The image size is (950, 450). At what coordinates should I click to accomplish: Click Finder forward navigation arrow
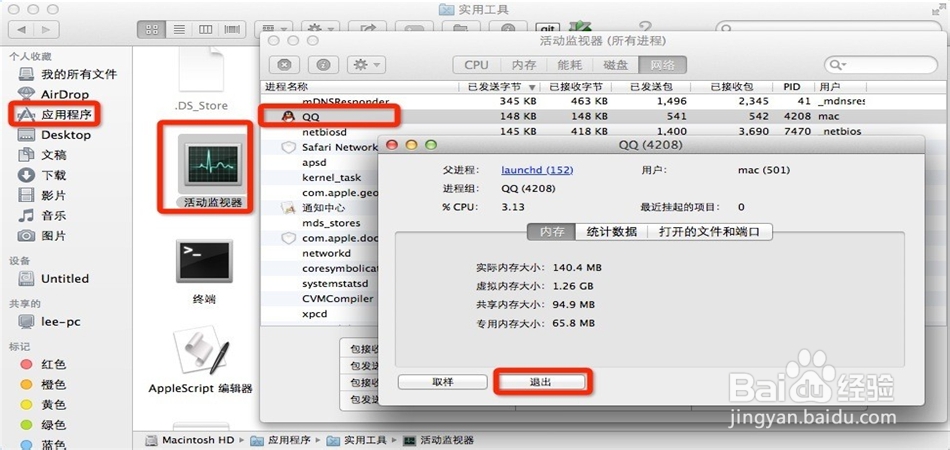pos(47,29)
